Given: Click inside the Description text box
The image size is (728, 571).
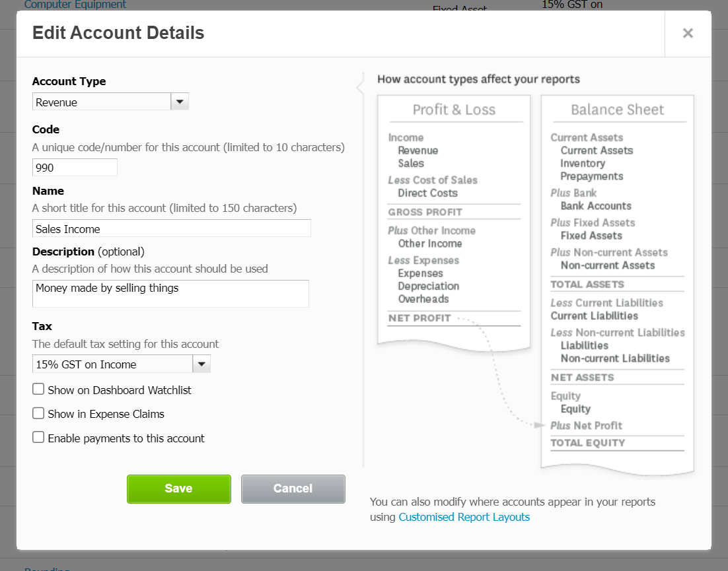Looking at the screenshot, I should click(170, 293).
